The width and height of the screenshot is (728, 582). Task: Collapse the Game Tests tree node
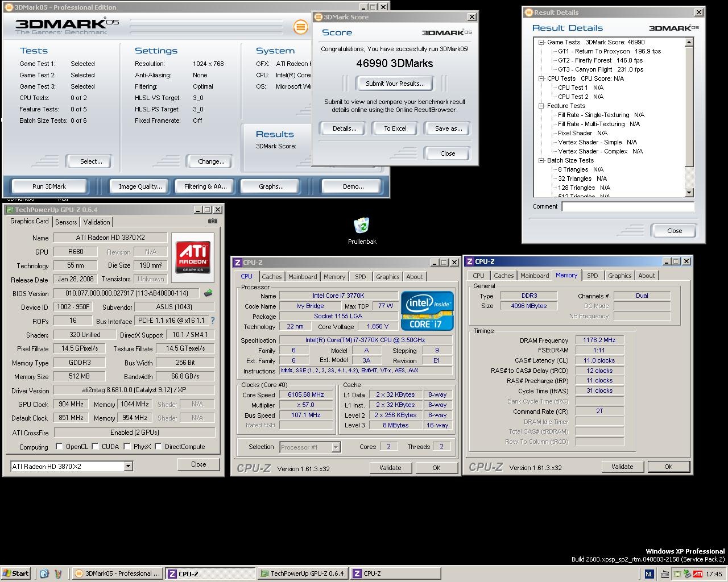coord(541,42)
